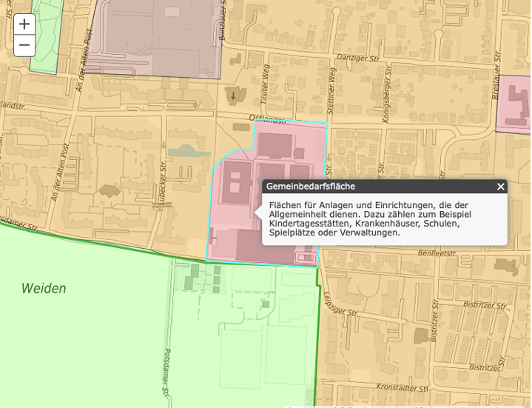Zoom out using the minus button
532x408 pixels.
[x=24, y=45]
